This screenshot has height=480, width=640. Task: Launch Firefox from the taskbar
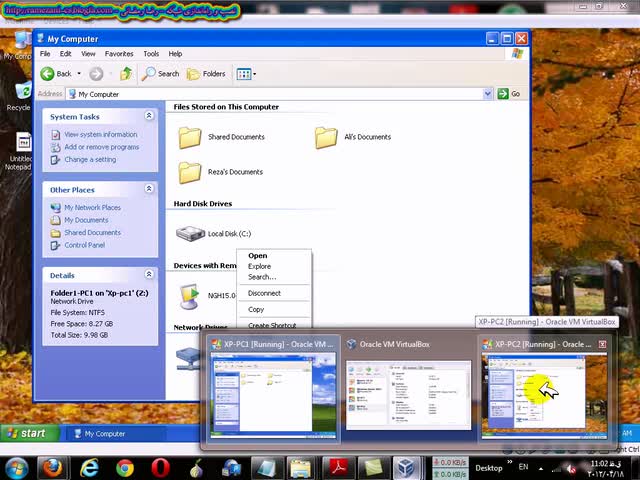coord(52,468)
